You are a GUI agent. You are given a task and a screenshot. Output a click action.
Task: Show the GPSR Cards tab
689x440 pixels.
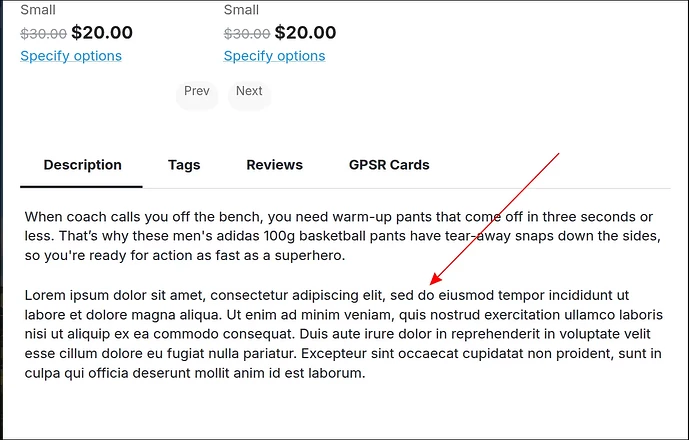(389, 165)
